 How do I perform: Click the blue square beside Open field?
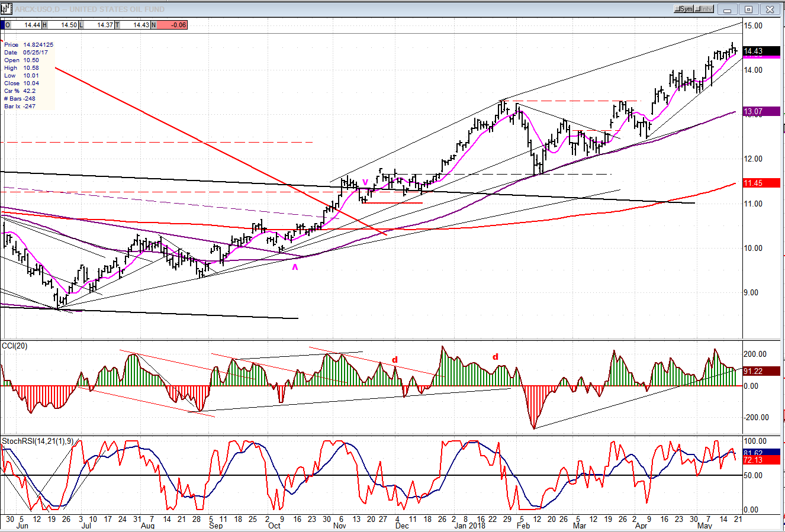[2, 25]
